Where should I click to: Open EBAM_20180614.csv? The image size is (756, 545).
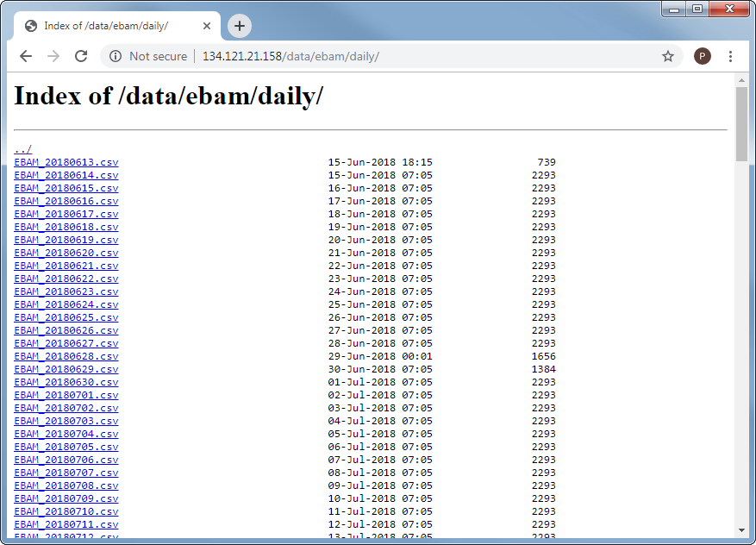(66, 175)
